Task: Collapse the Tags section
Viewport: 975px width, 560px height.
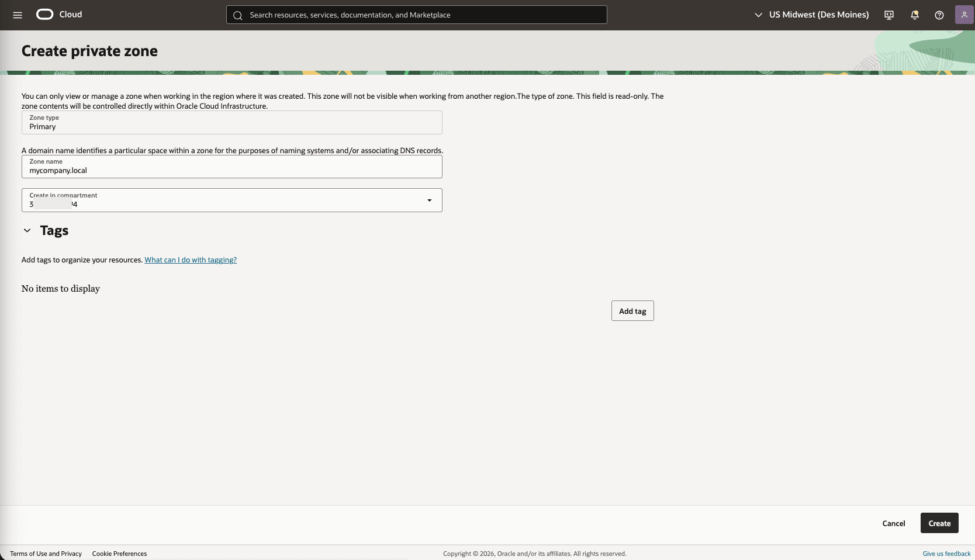Action: (26, 230)
